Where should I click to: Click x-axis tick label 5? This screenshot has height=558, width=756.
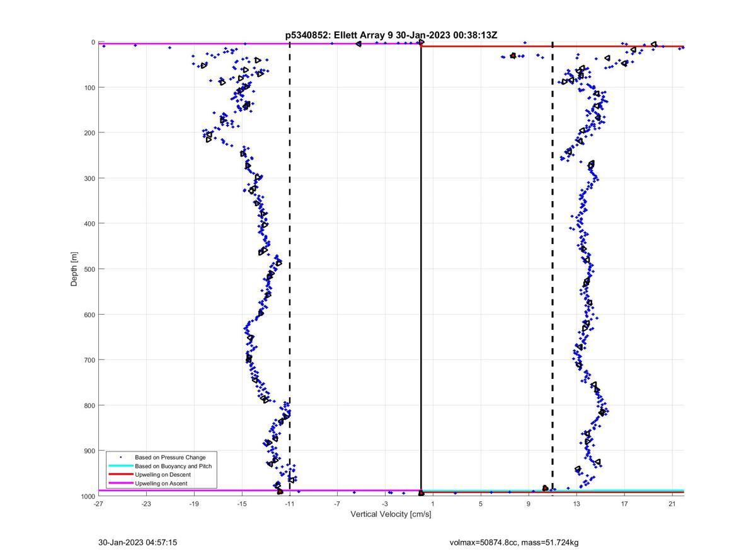coord(481,504)
